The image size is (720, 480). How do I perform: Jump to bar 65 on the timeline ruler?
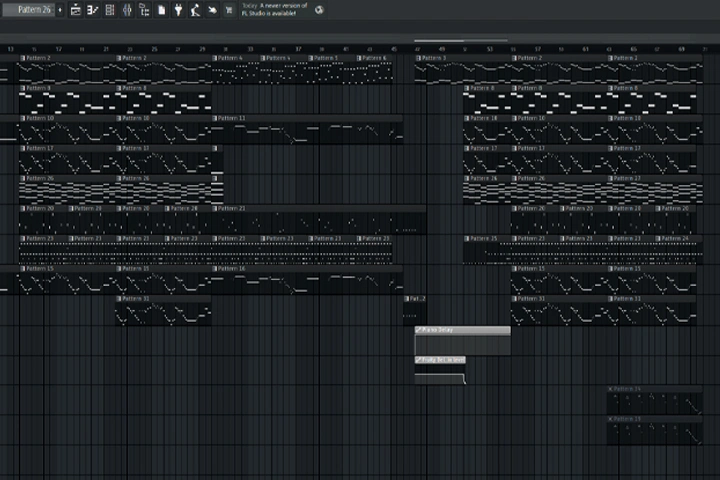(x=633, y=49)
